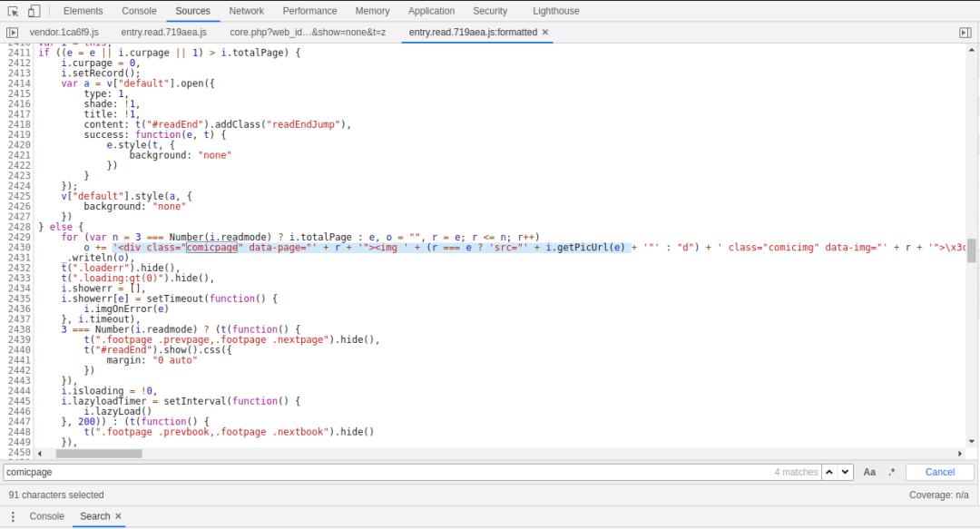Activate the inspect element picker icon
The image size is (980, 529).
point(14,11)
